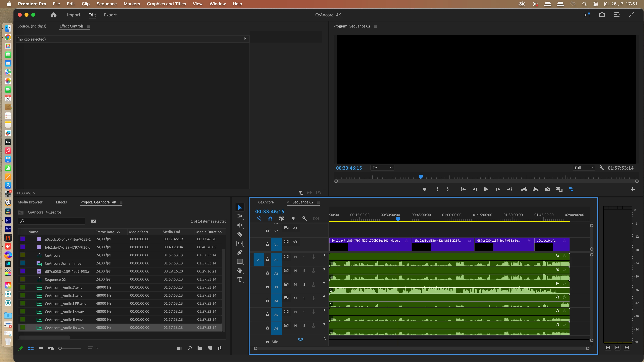Viewport: 644px width, 362px height.
Task: Open timeline display settings wrench
Action: pyautogui.click(x=304, y=219)
